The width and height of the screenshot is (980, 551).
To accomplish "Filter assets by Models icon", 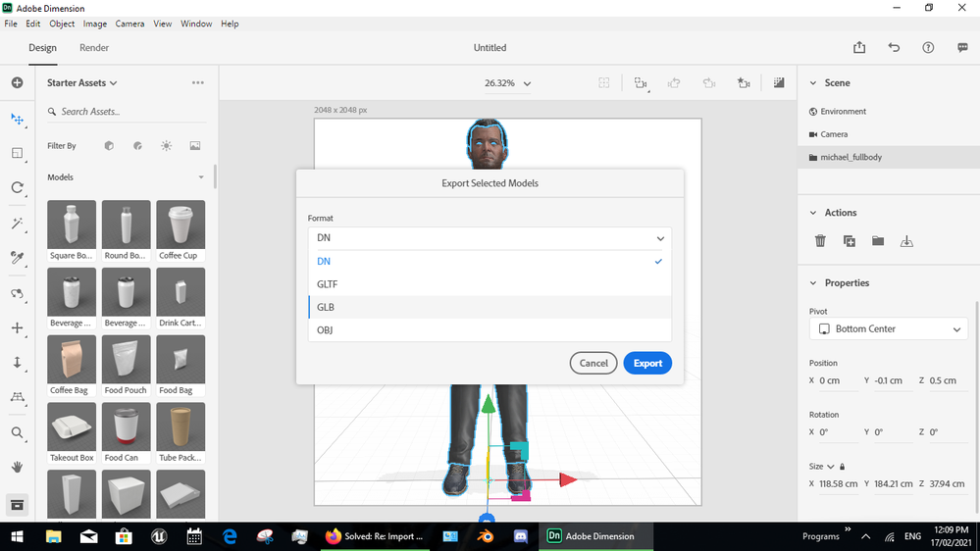I will (109, 145).
